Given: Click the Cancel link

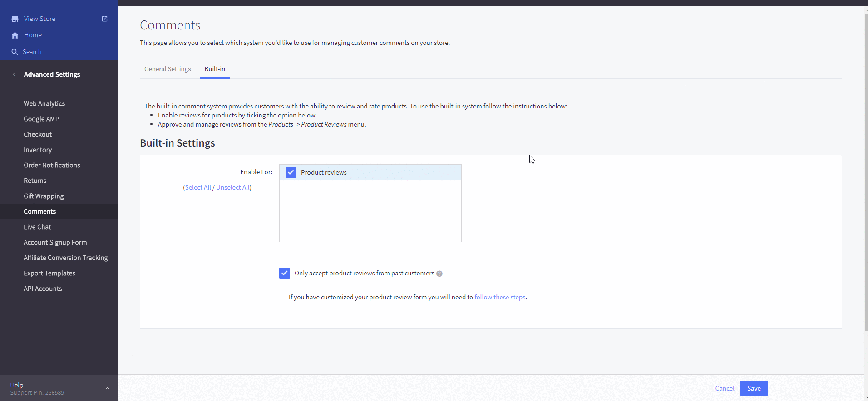Looking at the screenshot, I should click(725, 388).
